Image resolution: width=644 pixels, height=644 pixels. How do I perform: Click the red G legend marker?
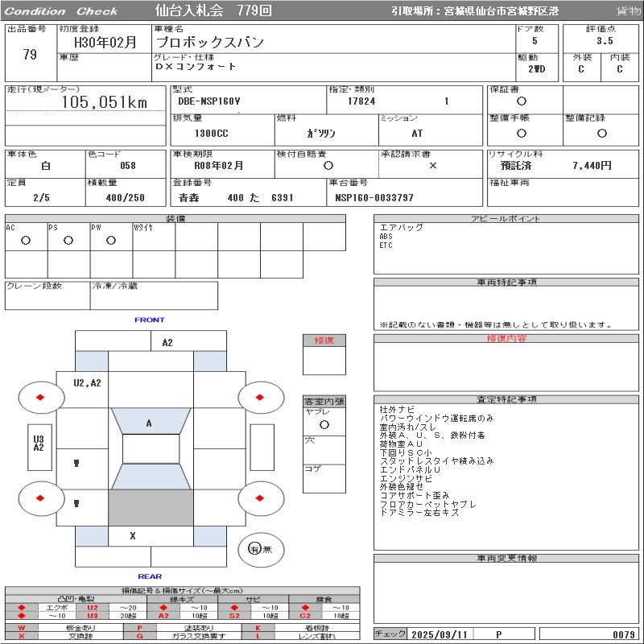click(x=139, y=636)
